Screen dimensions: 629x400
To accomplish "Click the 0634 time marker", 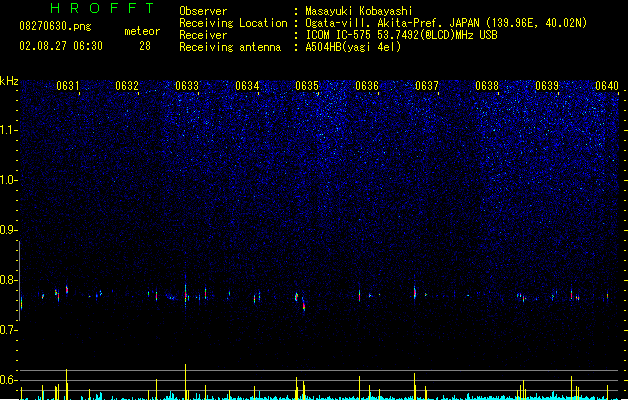I will tap(247, 86).
